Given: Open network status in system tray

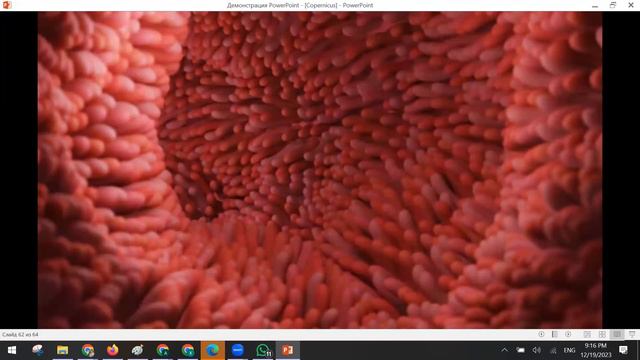Looking at the screenshot, I should pyautogui.click(x=553, y=350).
